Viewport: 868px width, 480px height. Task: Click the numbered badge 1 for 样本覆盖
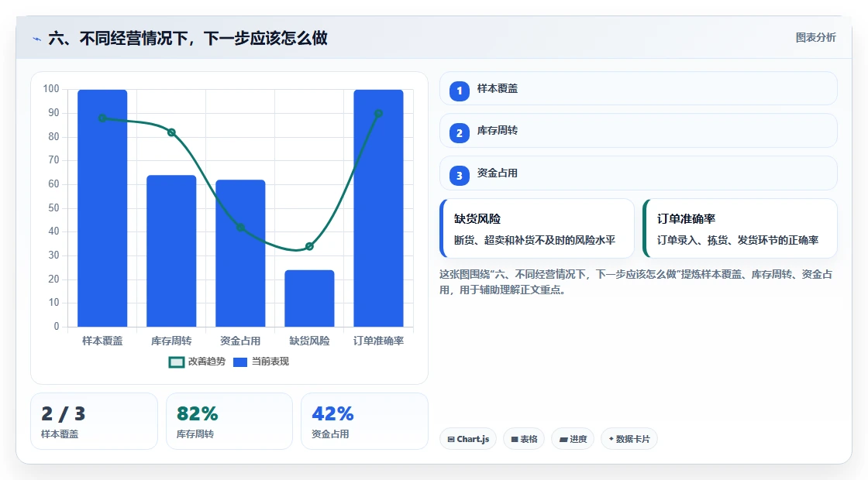pos(460,91)
